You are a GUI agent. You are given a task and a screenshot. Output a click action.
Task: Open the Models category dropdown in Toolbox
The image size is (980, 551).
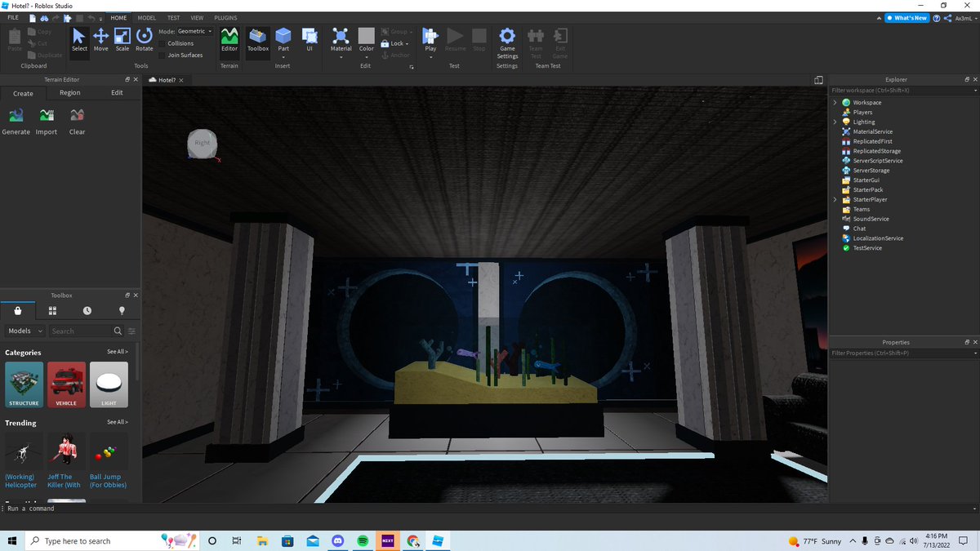[x=24, y=331]
